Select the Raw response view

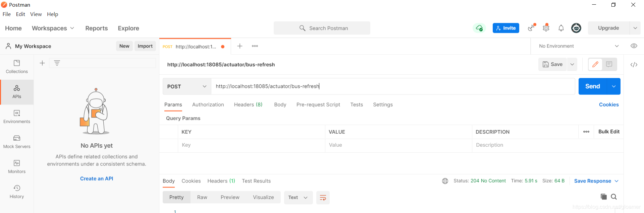click(x=202, y=198)
